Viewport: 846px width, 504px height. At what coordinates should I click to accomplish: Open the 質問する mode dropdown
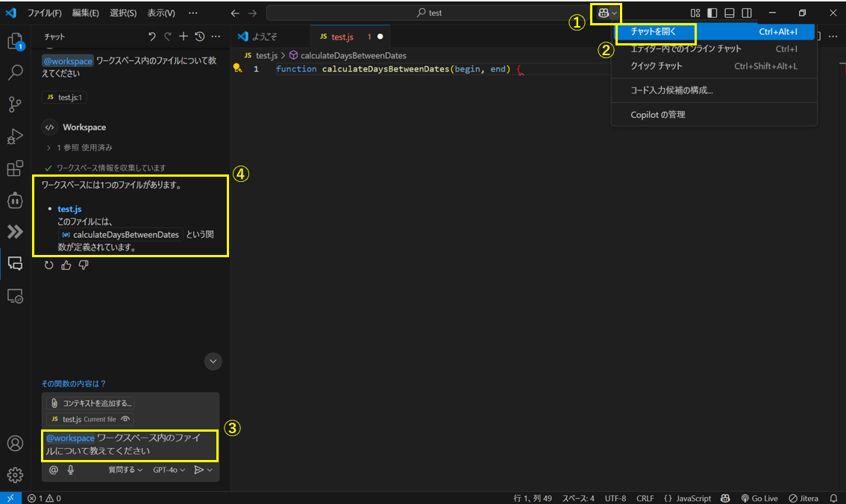(125, 470)
